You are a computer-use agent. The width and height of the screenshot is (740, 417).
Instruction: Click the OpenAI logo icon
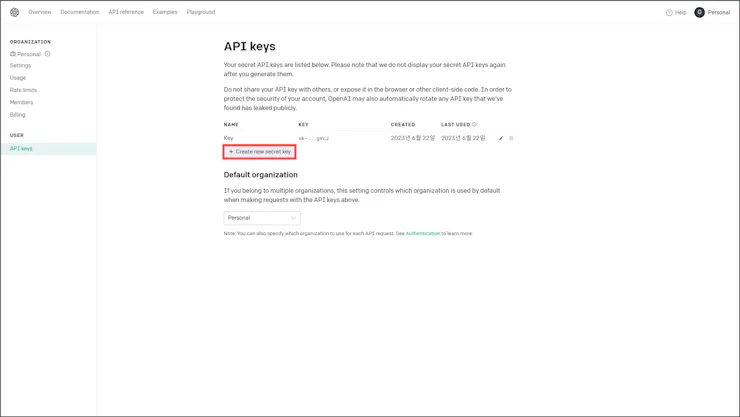pos(15,12)
